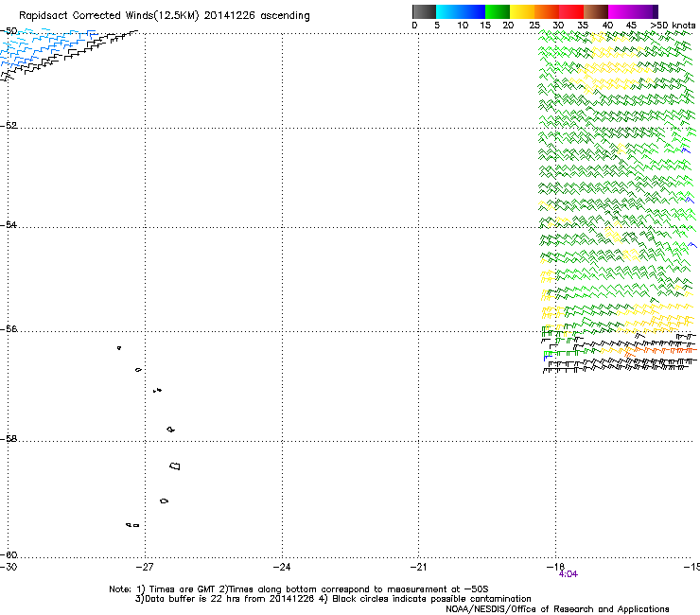The image size is (700, 615).
Task: Click the northernmost small island near -56
Action: pos(119,348)
